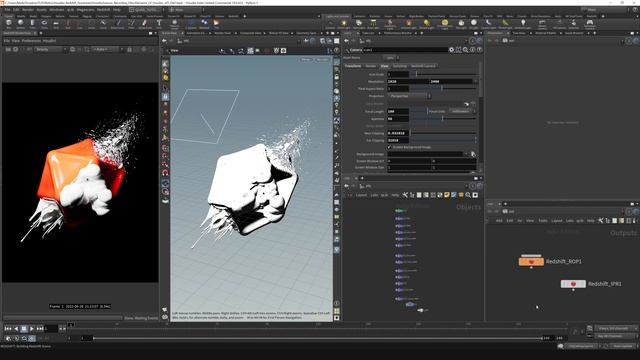Select the File shelf tool
Image resolution: width=640 pixels, height=360 pixels.
tap(216, 24)
